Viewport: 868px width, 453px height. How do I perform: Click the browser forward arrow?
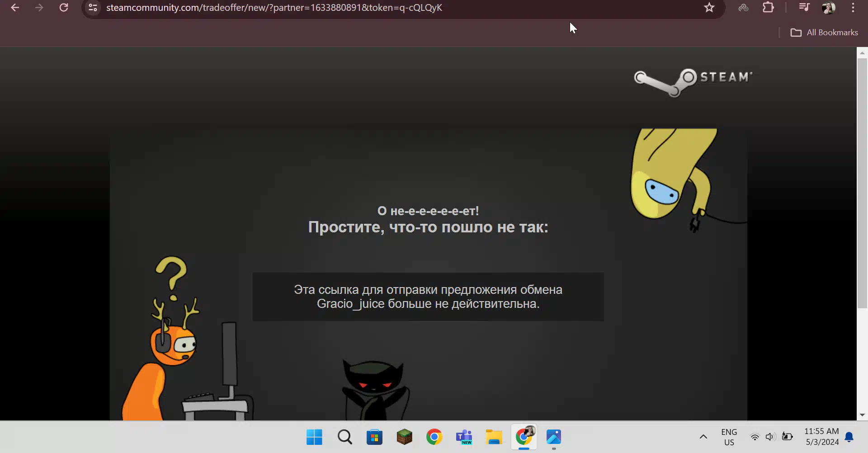click(x=39, y=8)
